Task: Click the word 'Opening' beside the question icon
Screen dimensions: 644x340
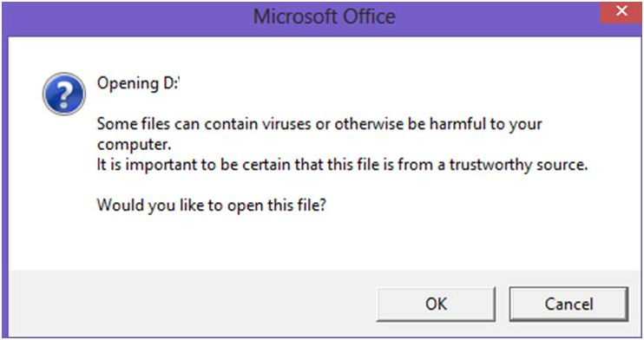Action: [x=128, y=85]
